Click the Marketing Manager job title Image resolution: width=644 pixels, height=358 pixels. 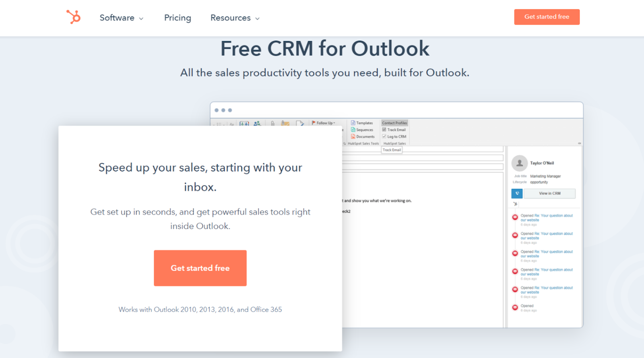[x=545, y=176]
